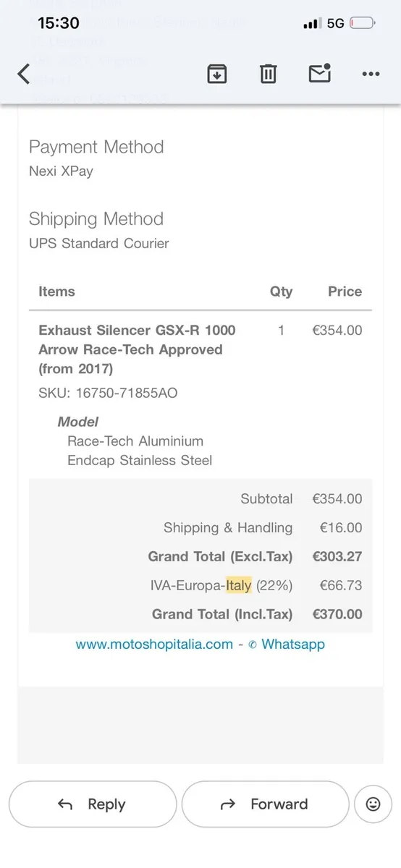401x868 pixels.
Task: Open the www.motoshopitalia.com link
Action: click(154, 644)
